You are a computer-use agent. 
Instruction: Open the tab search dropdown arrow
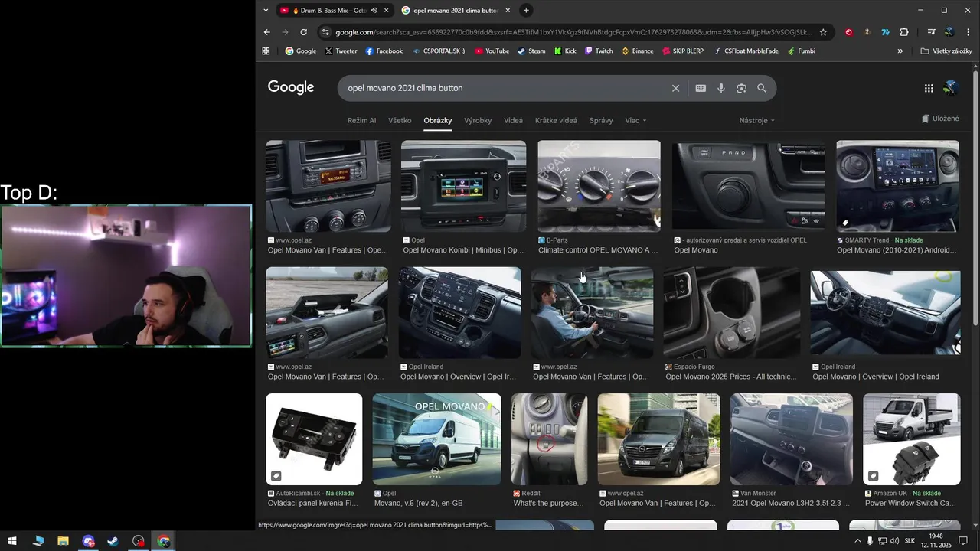pos(266,10)
